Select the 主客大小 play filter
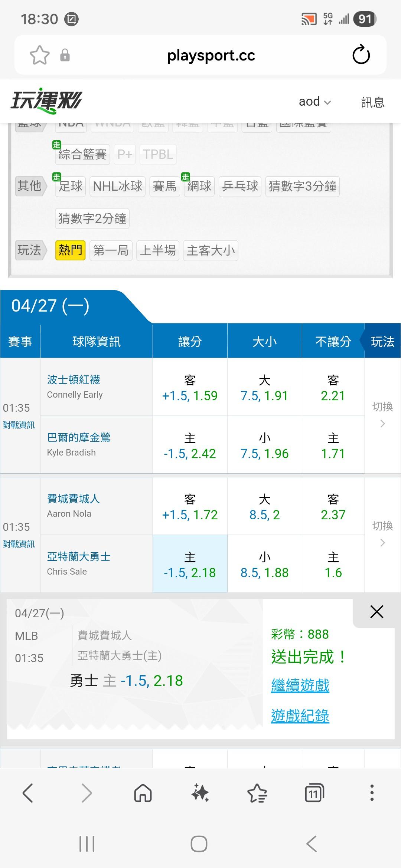The image size is (401, 868). [x=211, y=250]
